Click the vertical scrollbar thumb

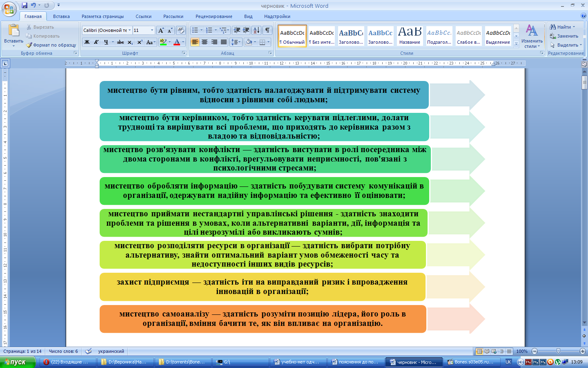tap(584, 82)
